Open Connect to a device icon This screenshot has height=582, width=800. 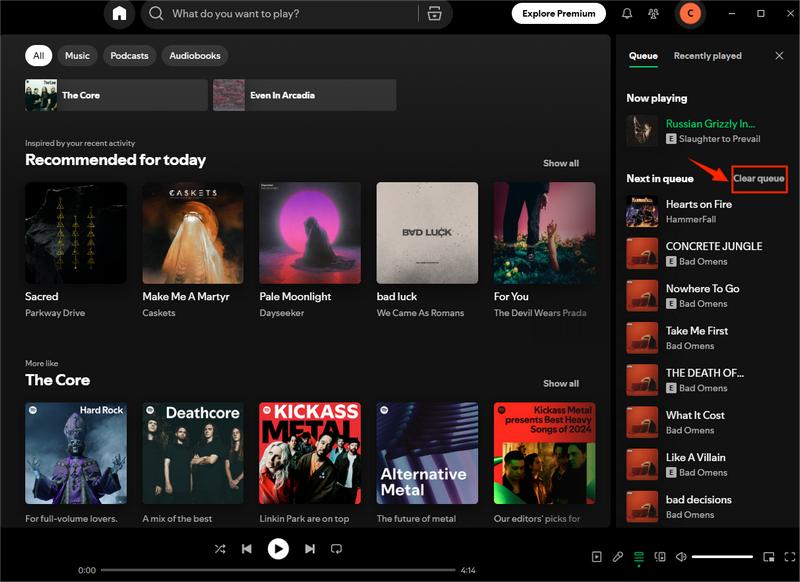pos(660,556)
